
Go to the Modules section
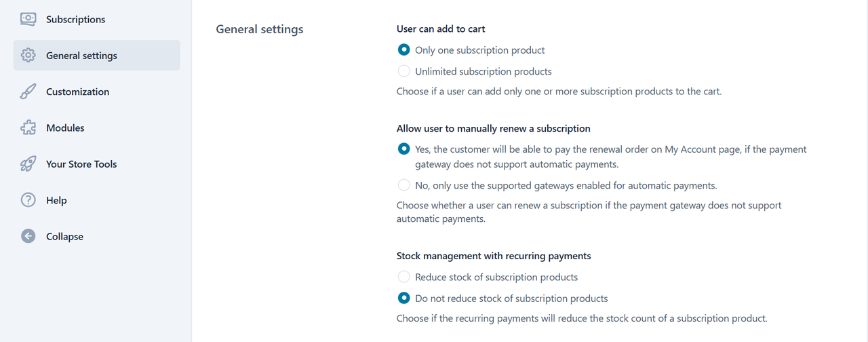click(65, 128)
